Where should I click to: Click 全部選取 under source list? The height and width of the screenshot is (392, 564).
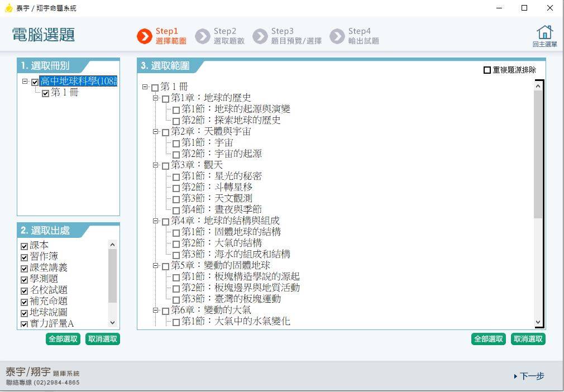(63, 339)
